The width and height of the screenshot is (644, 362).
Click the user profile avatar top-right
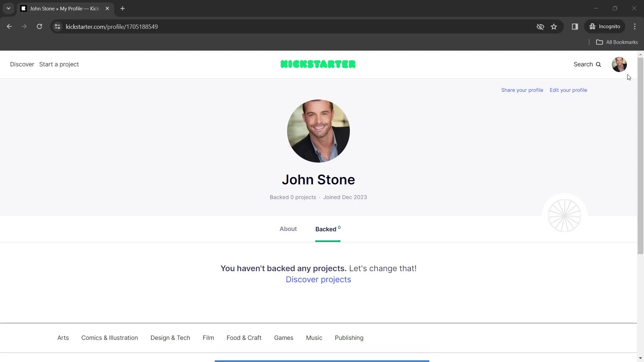pos(620,64)
